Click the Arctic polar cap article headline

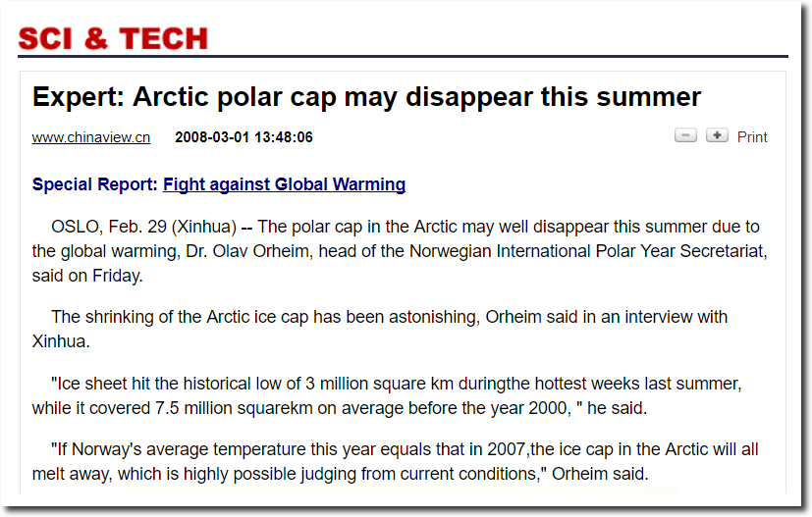tap(366, 97)
